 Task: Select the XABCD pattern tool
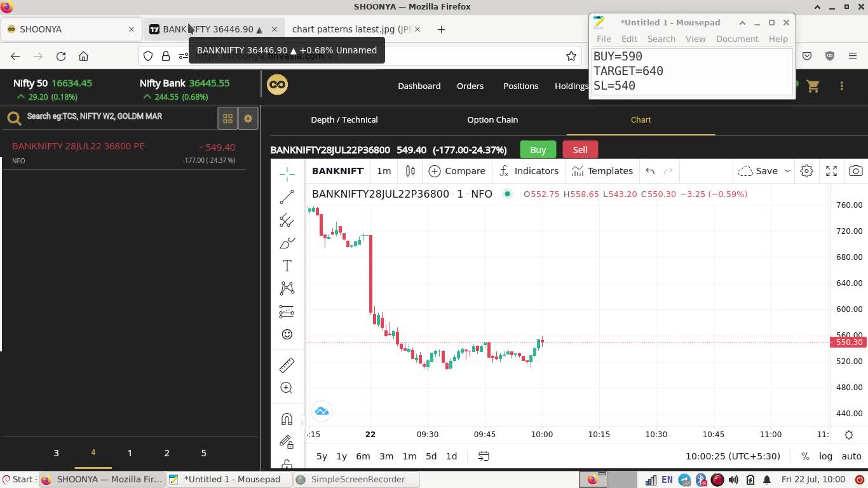(287, 288)
